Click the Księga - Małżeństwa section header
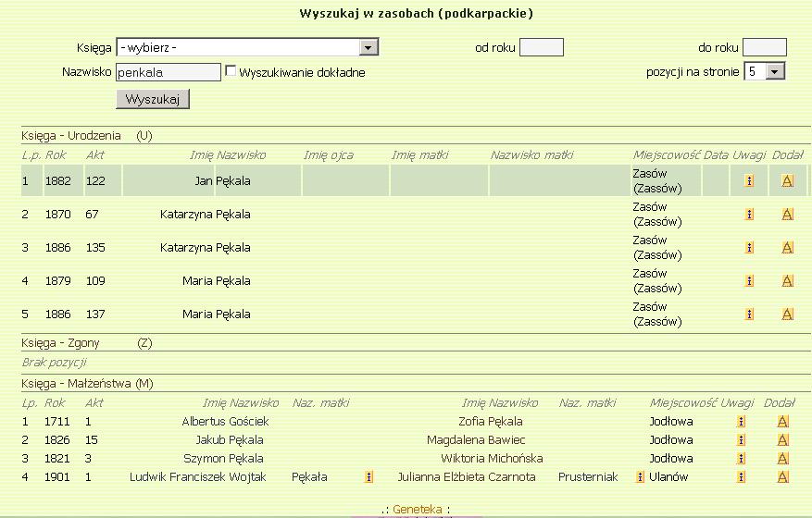Screen dimensions: 812x518 click(87, 384)
